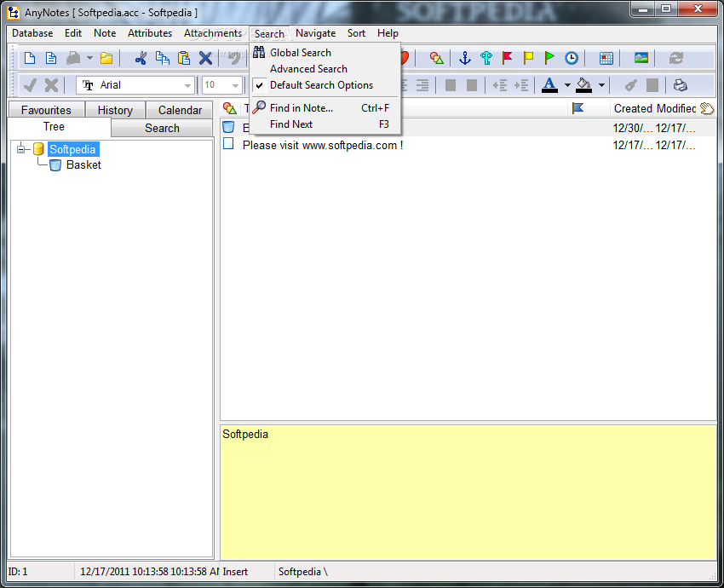Set the green flag on note
This screenshot has height=588, width=724.
click(550, 58)
